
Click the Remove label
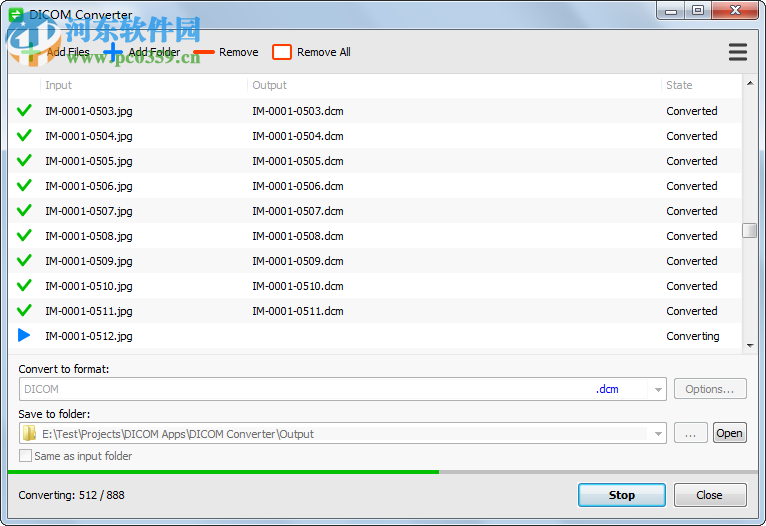click(x=238, y=52)
